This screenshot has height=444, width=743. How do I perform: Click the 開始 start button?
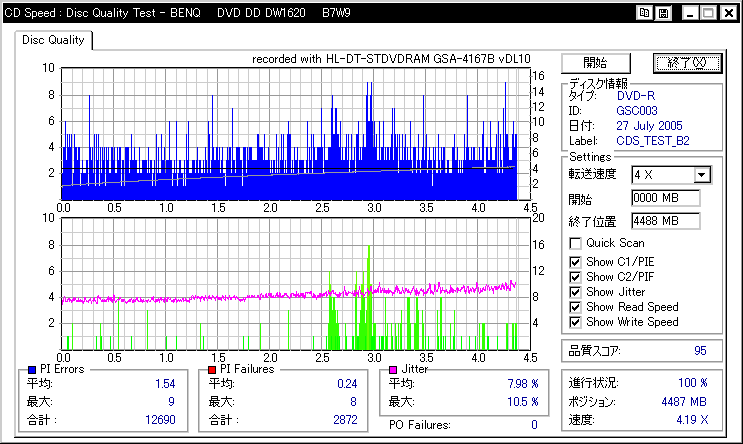[596, 63]
